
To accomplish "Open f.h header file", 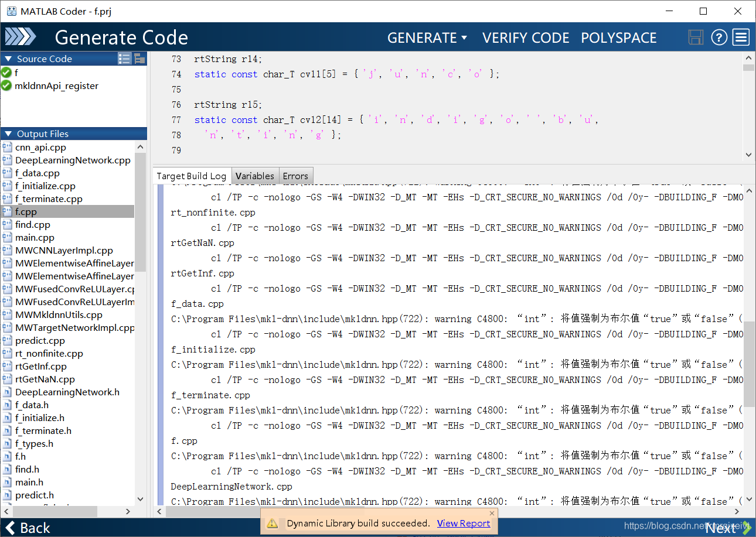I will (x=21, y=457).
